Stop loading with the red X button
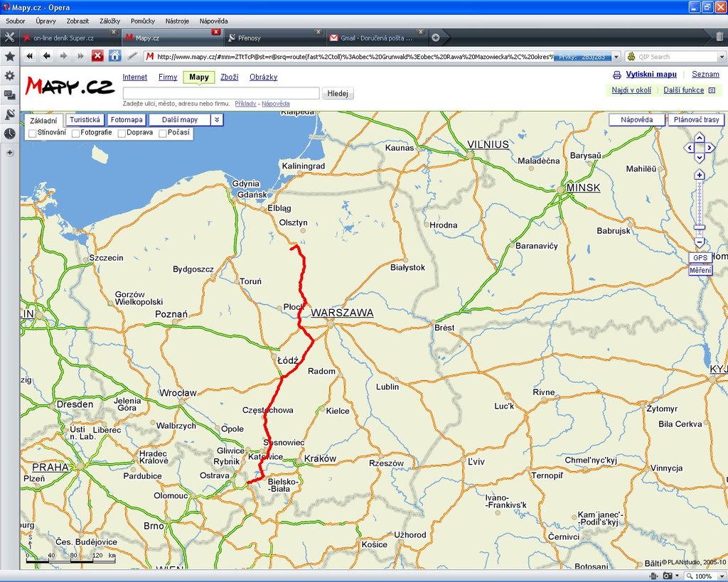This screenshot has height=582, width=728. 97,56
